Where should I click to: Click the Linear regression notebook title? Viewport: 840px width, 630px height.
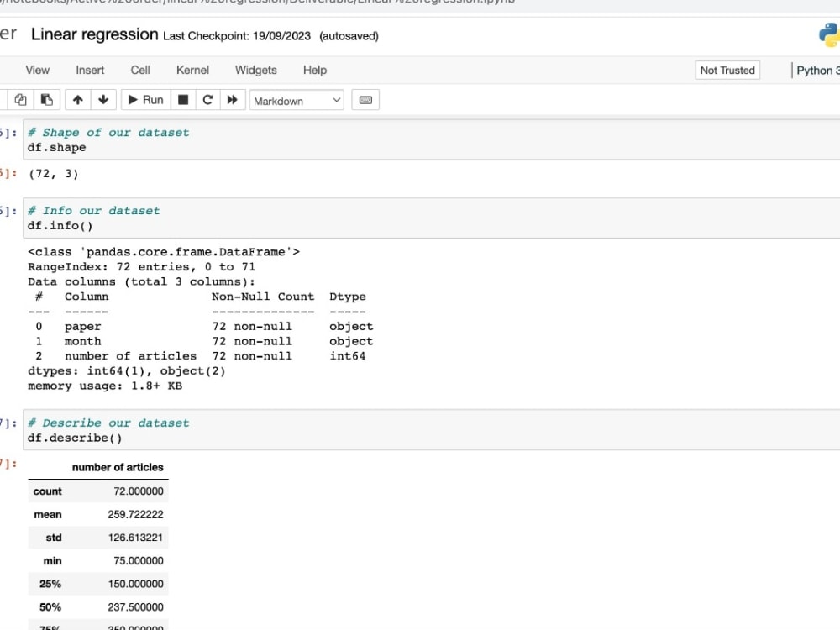(x=95, y=34)
